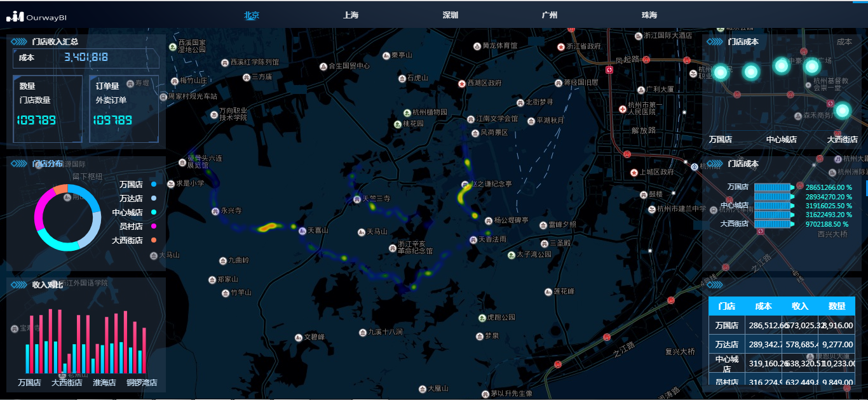
Task: Click the 虎跑公园 park marker
Action: tap(482, 317)
